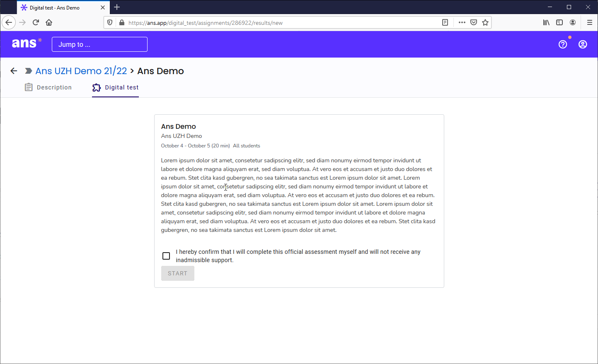Select the Digital test tab
The height and width of the screenshot is (364, 598).
tap(116, 87)
